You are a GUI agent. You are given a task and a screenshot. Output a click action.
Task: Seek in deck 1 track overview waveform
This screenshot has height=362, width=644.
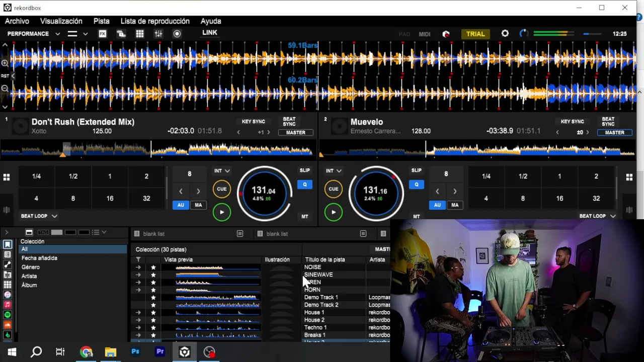[157, 149]
